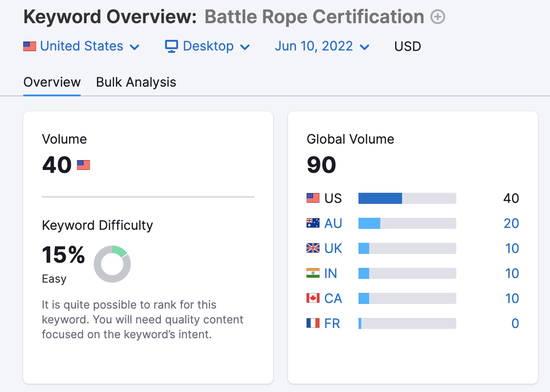Viewport: 550px width, 392px height.
Task: Click the Australia flag icon
Action: [x=313, y=223]
